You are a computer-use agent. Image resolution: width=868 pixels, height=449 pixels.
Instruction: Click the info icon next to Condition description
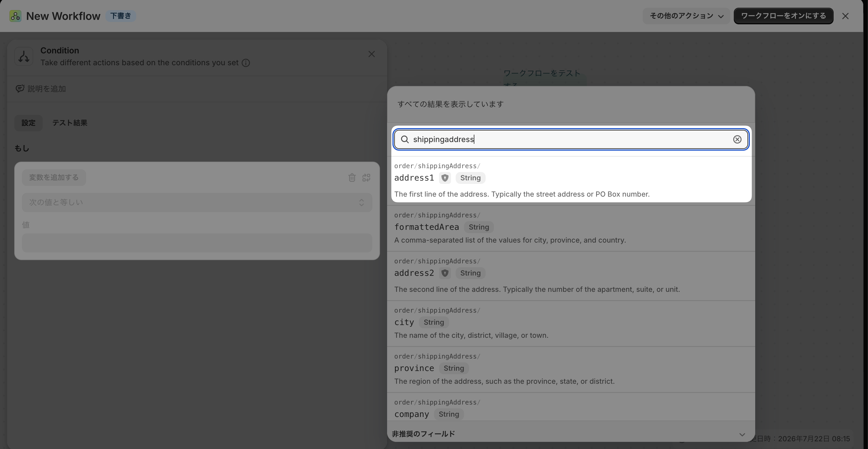246,63
